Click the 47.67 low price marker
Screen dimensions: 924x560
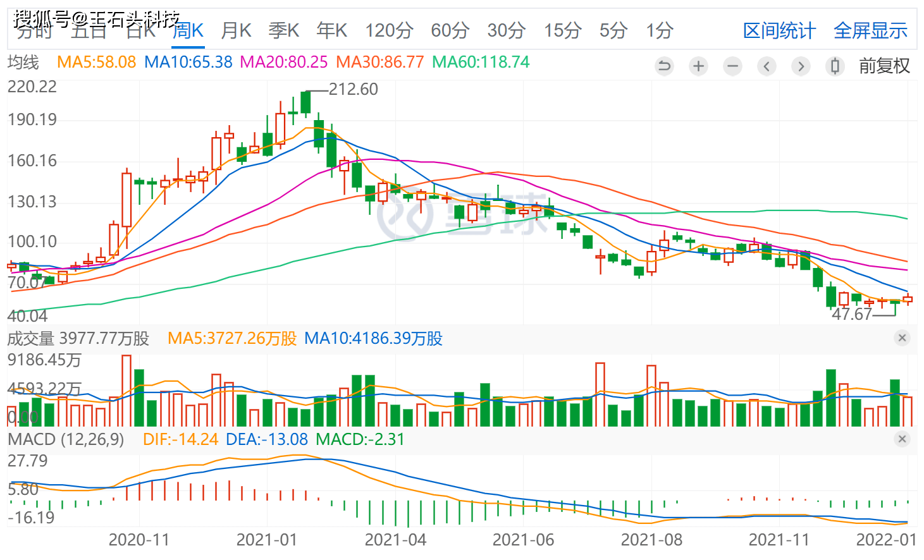coord(851,314)
